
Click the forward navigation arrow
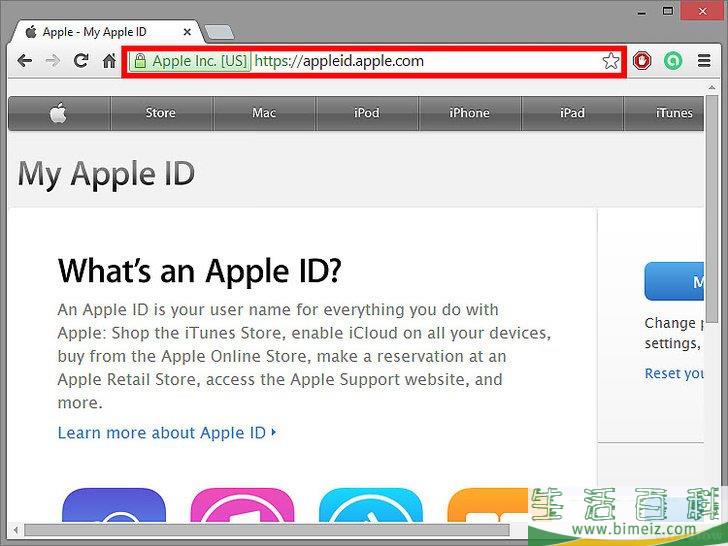point(52,61)
